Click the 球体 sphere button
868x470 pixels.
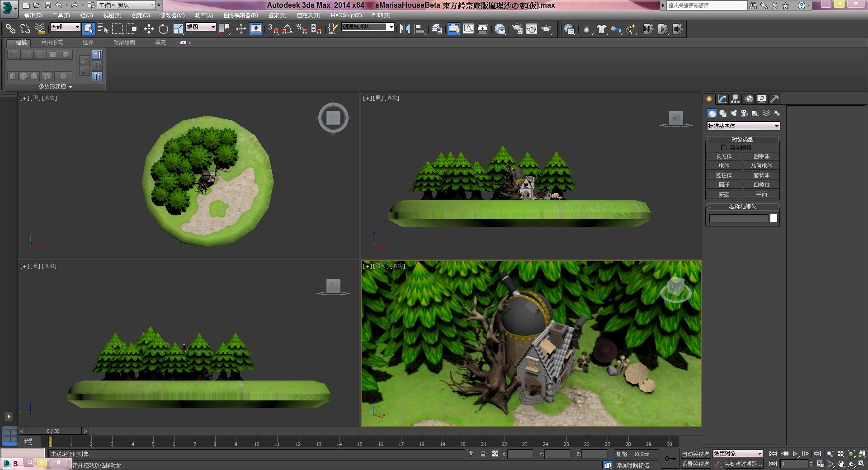(724, 166)
